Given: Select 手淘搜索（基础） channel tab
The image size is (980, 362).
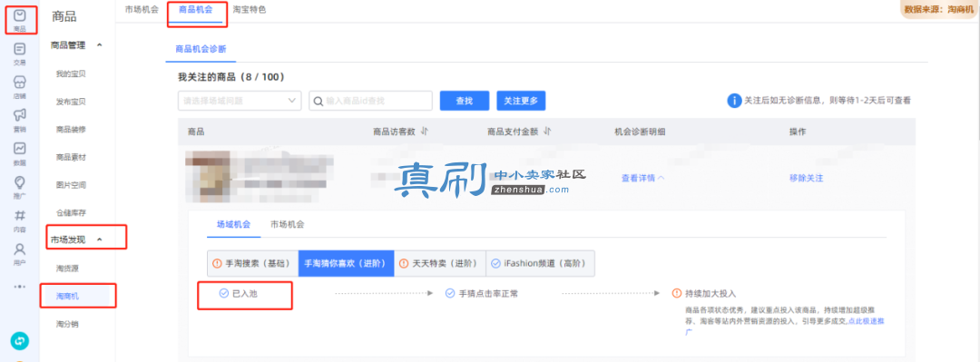Looking at the screenshot, I should (252, 263).
